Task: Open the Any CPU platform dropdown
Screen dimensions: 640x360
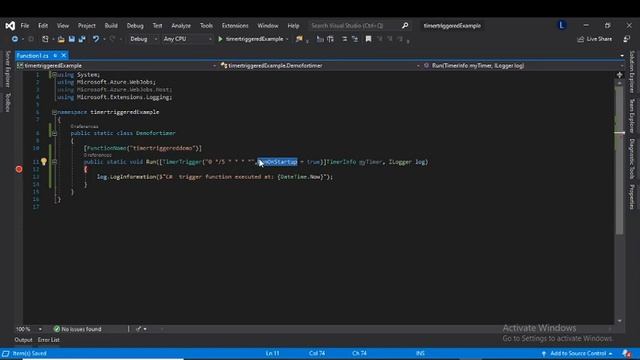Action: (x=187, y=39)
